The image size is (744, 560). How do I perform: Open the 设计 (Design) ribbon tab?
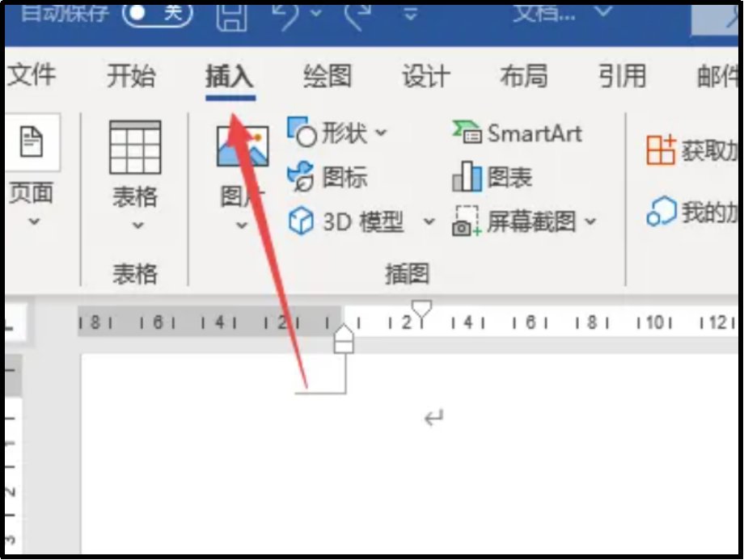[x=425, y=76]
